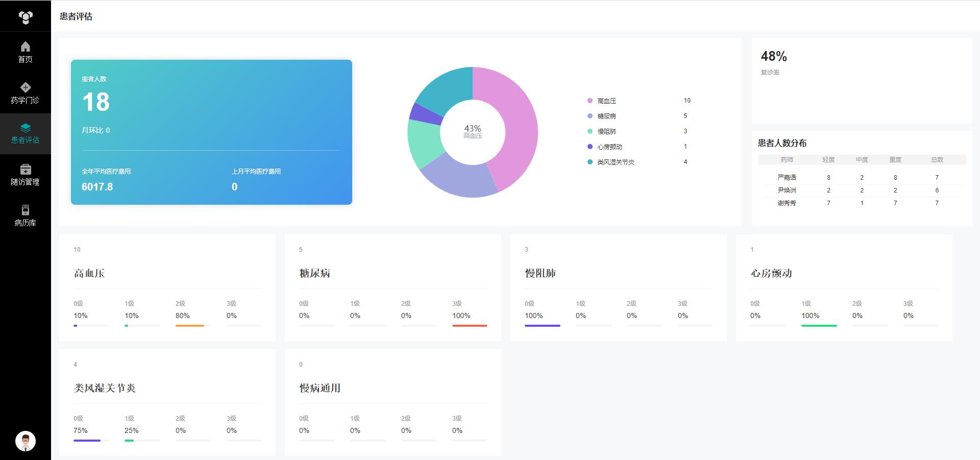This screenshot has height=460, width=980.
Task: Click the user avatar at sidebar bottom
Action: coord(26,441)
